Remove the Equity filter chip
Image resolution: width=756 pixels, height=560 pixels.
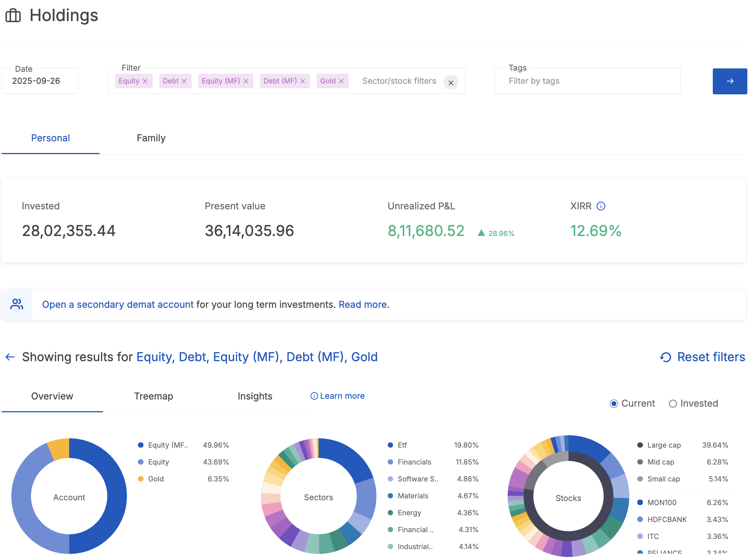(145, 81)
